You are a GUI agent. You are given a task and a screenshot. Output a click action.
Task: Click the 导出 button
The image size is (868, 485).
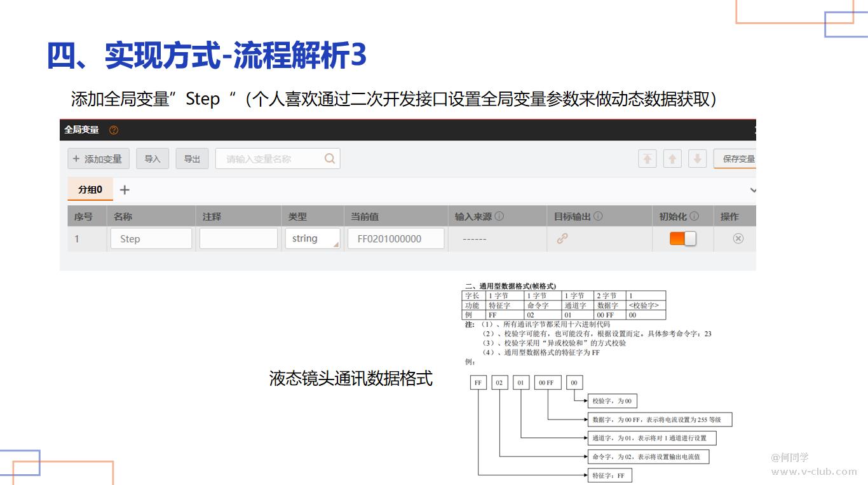(192, 159)
